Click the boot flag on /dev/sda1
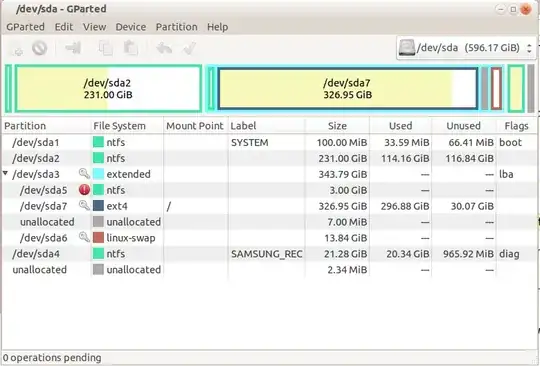 pyautogui.click(x=510, y=142)
